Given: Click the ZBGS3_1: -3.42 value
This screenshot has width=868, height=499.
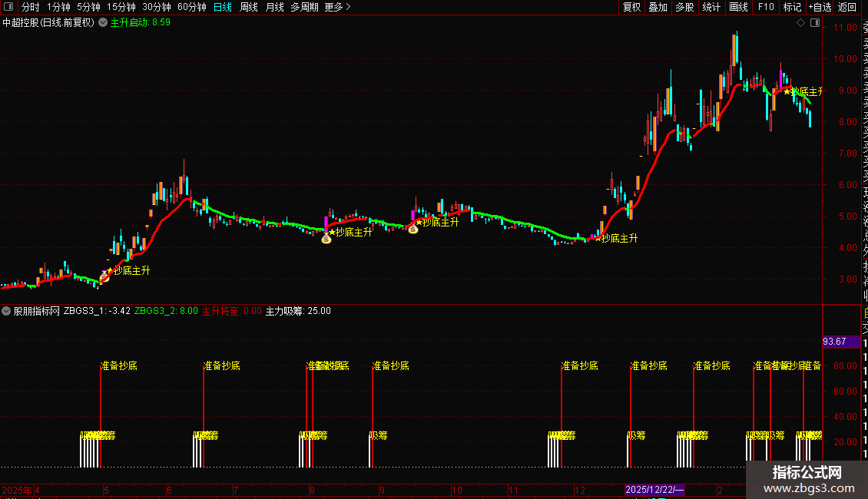Looking at the screenshot, I should click(x=97, y=311).
